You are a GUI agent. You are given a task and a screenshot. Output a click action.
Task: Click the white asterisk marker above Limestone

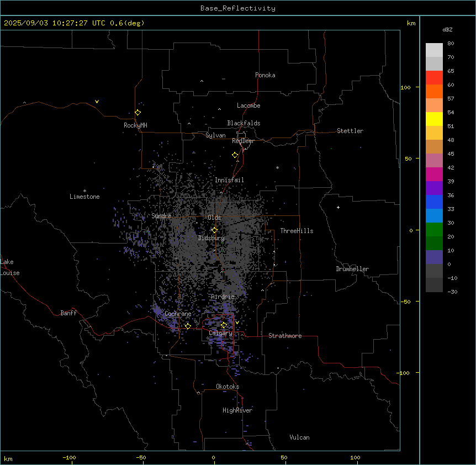tap(84, 191)
